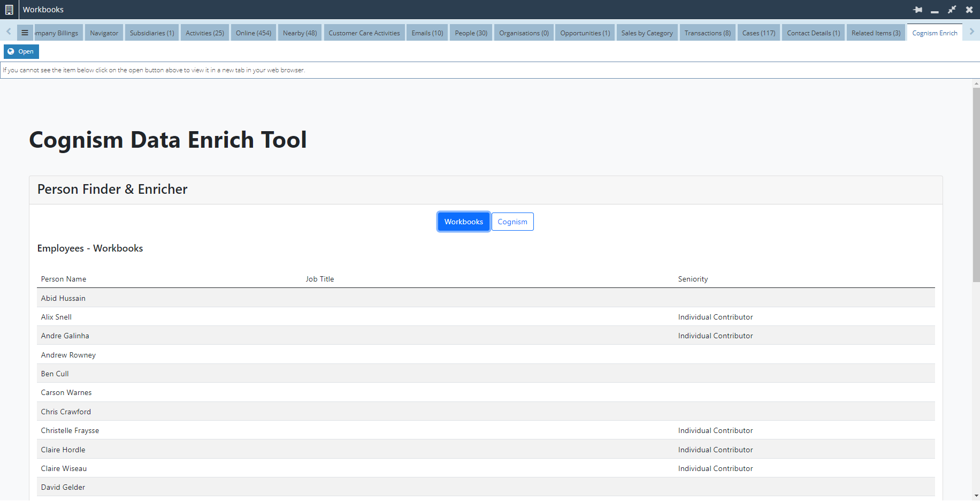The width and height of the screenshot is (980, 501).
Task: Open the Subsidiaries (1) tab
Action: click(152, 33)
